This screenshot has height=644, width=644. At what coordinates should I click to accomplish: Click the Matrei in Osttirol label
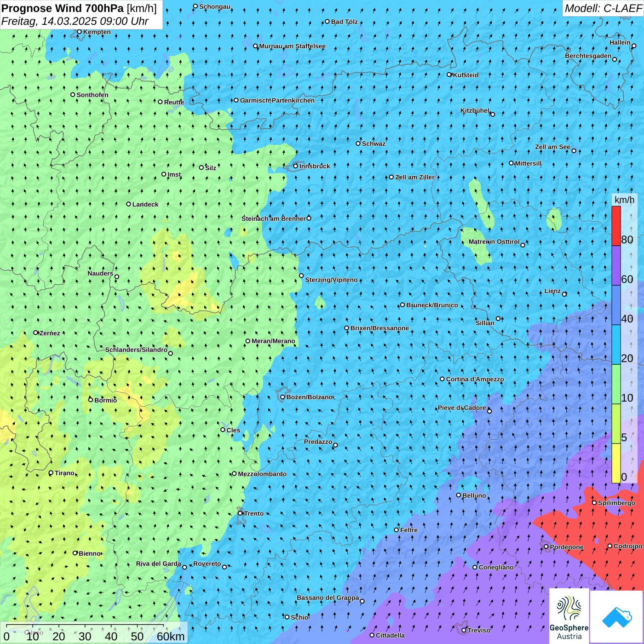coord(494,241)
